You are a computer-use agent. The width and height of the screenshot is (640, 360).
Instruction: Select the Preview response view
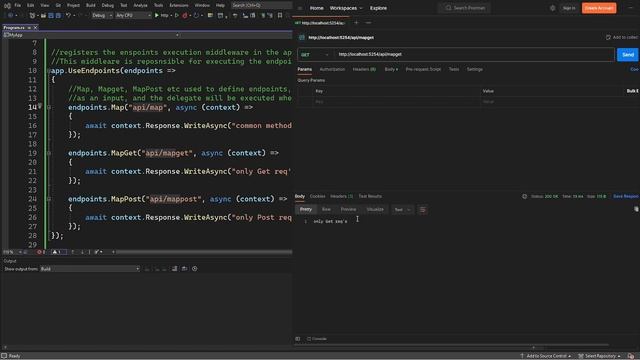pos(348,209)
